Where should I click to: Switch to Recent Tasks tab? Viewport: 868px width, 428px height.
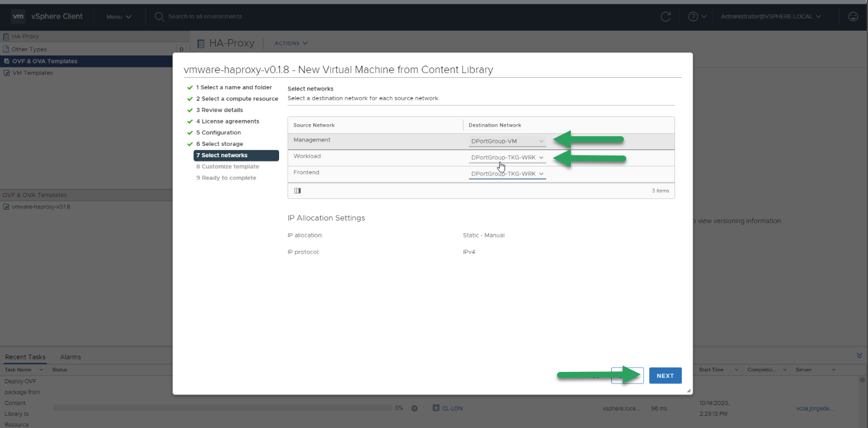25,357
